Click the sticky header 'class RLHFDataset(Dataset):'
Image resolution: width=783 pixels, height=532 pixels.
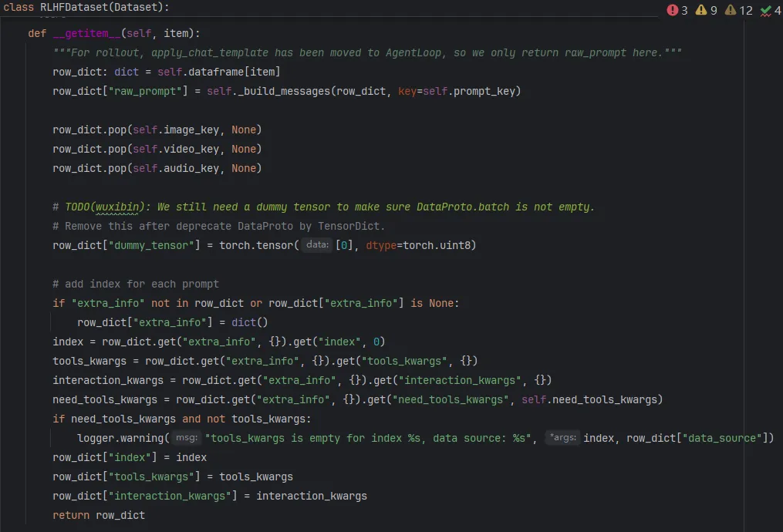point(86,7)
